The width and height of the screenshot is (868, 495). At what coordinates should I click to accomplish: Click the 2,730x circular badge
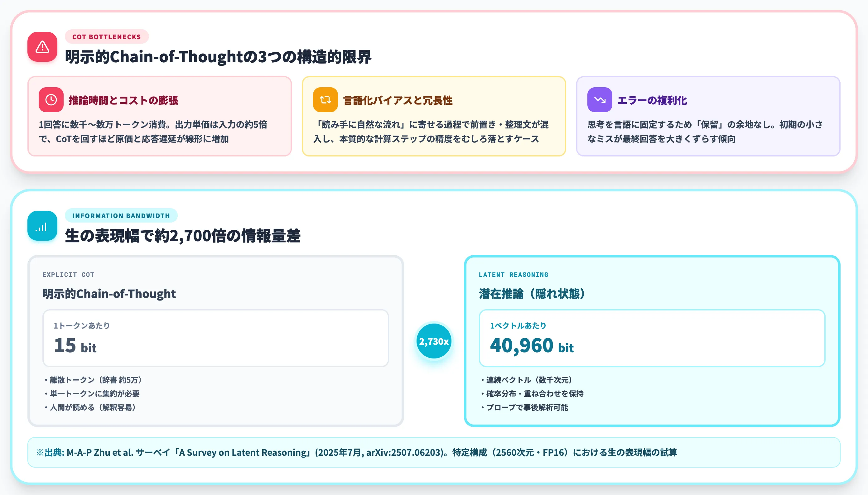(x=434, y=341)
